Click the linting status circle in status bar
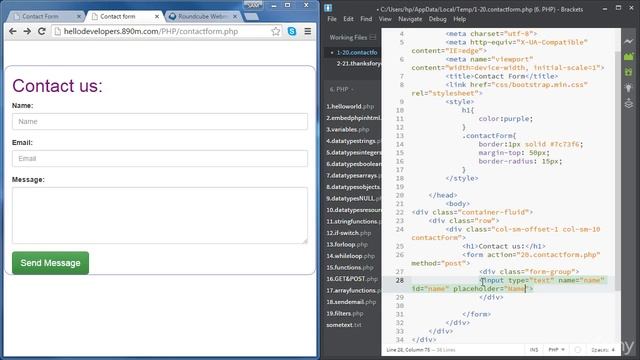The height and width of the screenshot is (360, 640). pyautogui.click(x=578, y=350)
